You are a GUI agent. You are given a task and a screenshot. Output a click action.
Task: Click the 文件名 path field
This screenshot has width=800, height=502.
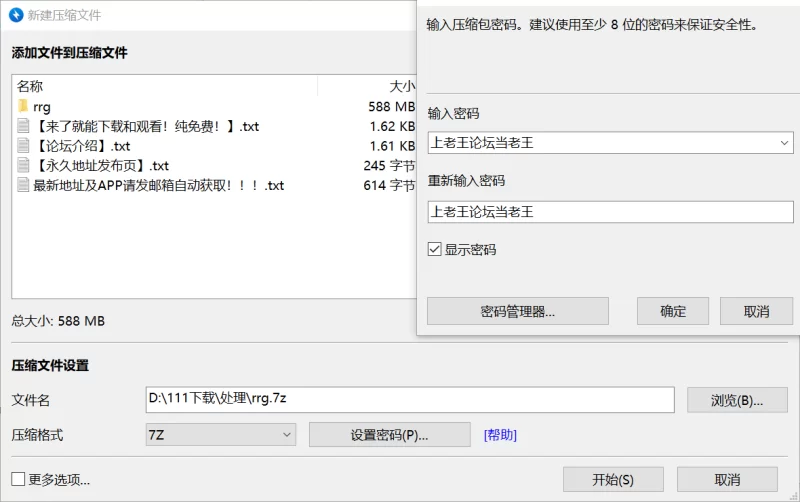point(410,399)
